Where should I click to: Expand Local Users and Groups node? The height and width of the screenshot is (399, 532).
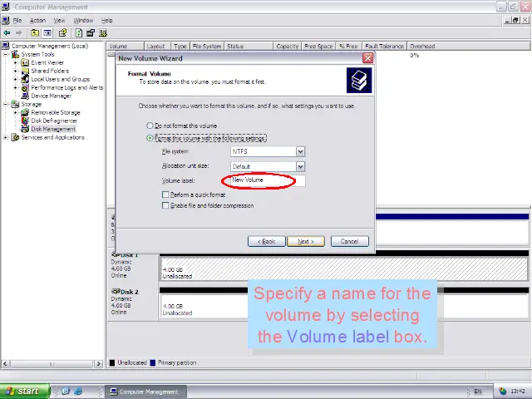click(x=15, y=79)
